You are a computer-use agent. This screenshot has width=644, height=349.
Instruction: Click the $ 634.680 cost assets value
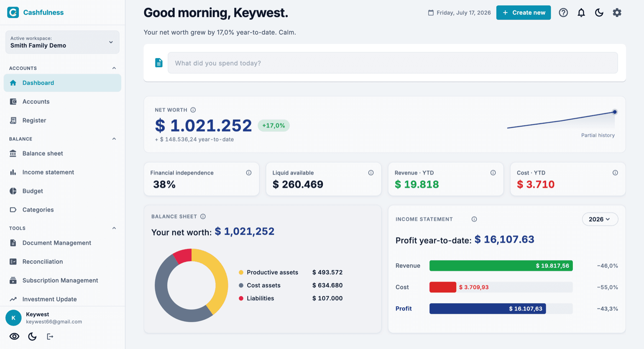tap(327, 285)
